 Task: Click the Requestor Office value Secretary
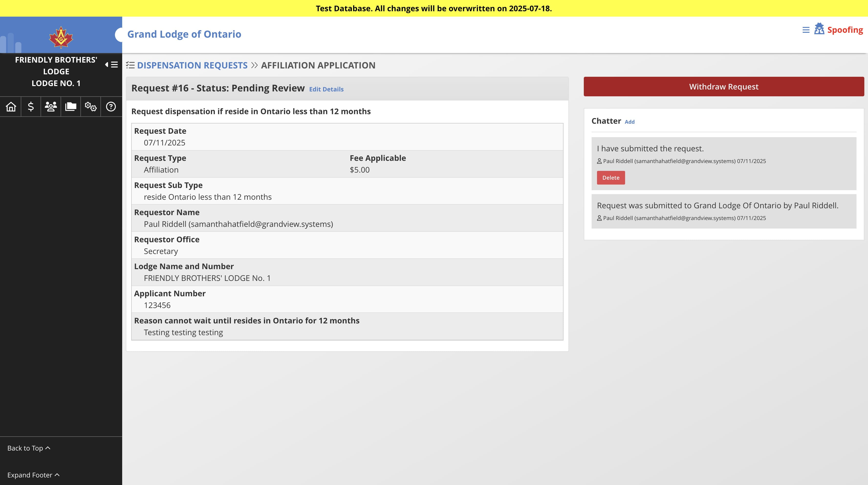pyautogui.click(x=161, y=252)
